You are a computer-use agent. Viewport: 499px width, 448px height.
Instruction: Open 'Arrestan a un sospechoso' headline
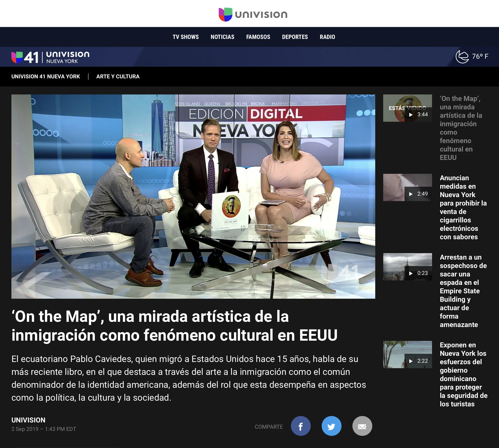[x=463, y=291]
